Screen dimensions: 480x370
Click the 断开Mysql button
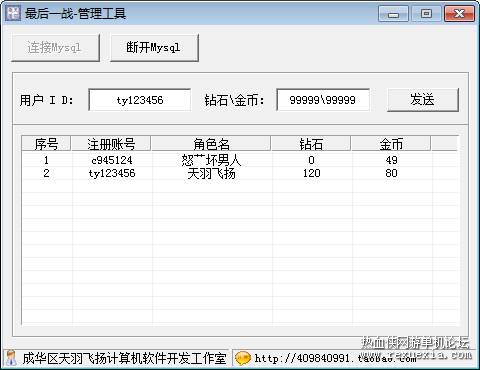[154, 48]
